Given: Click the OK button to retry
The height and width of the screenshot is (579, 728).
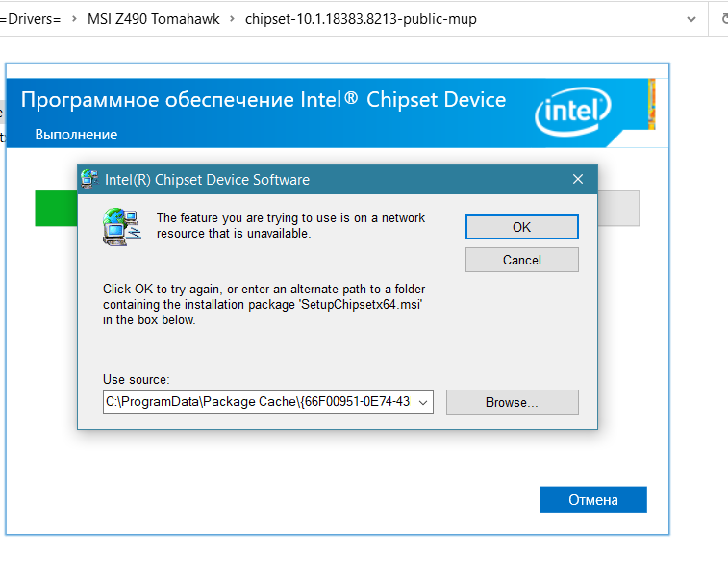Looking at the screenshot, I should point(522,227).
